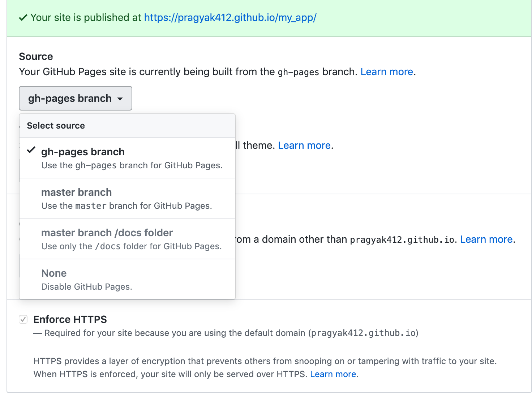The image size is (532, 393).
Task: Click the gh-pages branch button label
Action: click(x=70, y=98)
